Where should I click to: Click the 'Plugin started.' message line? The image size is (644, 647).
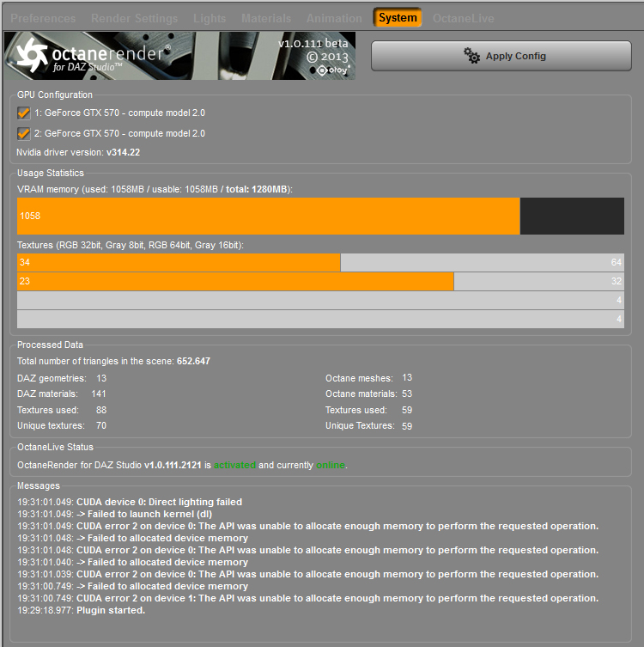[82, 610]
